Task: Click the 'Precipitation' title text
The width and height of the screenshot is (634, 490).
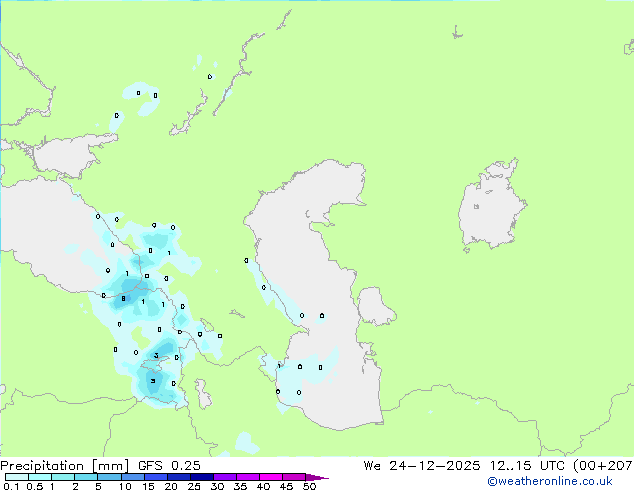Action: coord(42,466)
